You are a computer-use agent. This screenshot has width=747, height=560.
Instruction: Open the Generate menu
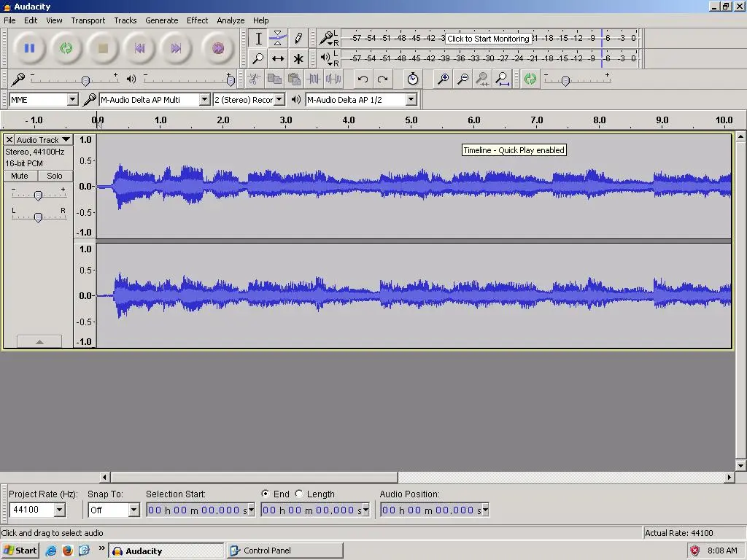tap(161, 20)
